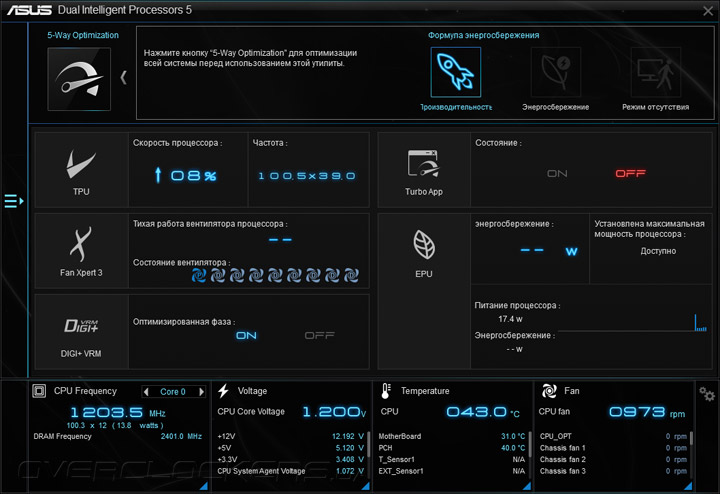Viewport: 720px width, 494px height.
Task: Switch to previous CPU core with left arrow
Action: point(146,392)
